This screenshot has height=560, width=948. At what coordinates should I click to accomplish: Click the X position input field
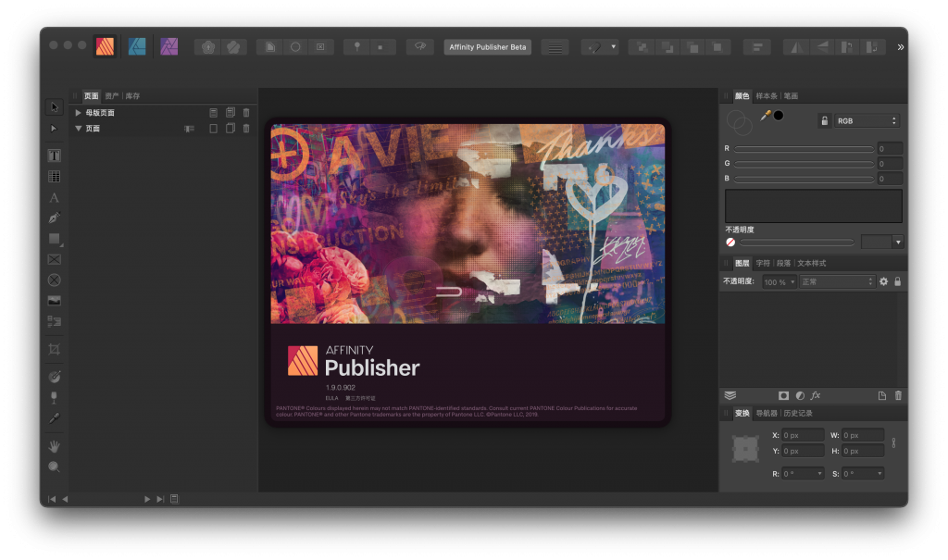803,435
